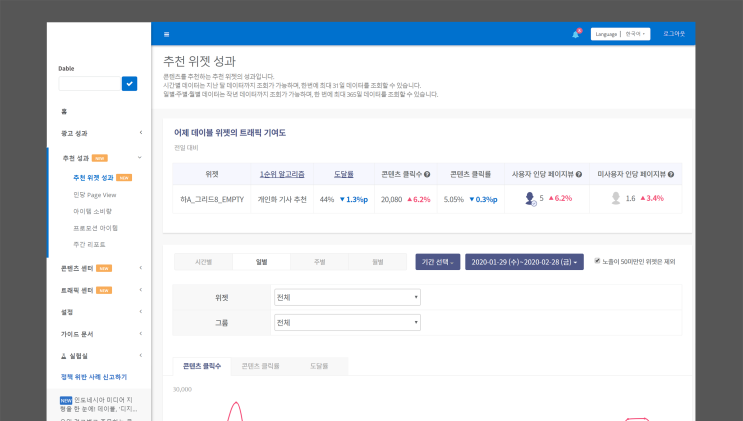Click the underlined 도달률 column header link
This screenshot has width=743, height=421.
click(344, 174)
